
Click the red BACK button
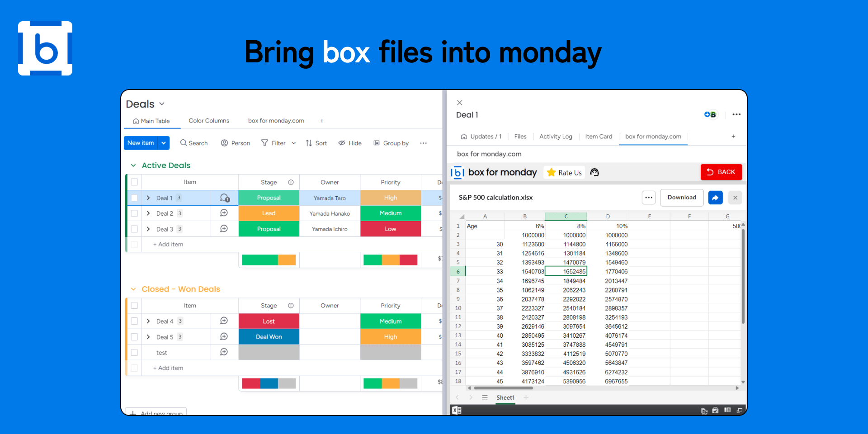click(721, 172)
